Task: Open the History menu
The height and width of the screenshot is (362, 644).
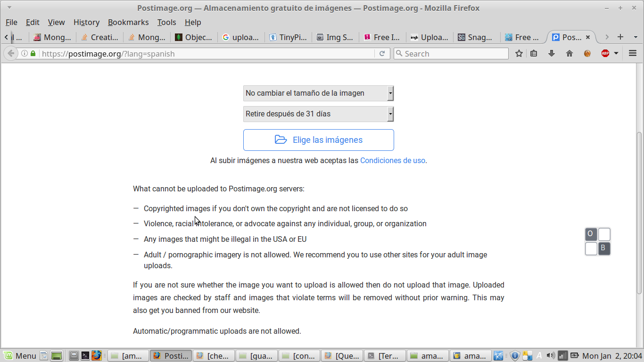Action: [x=86, y=22]
